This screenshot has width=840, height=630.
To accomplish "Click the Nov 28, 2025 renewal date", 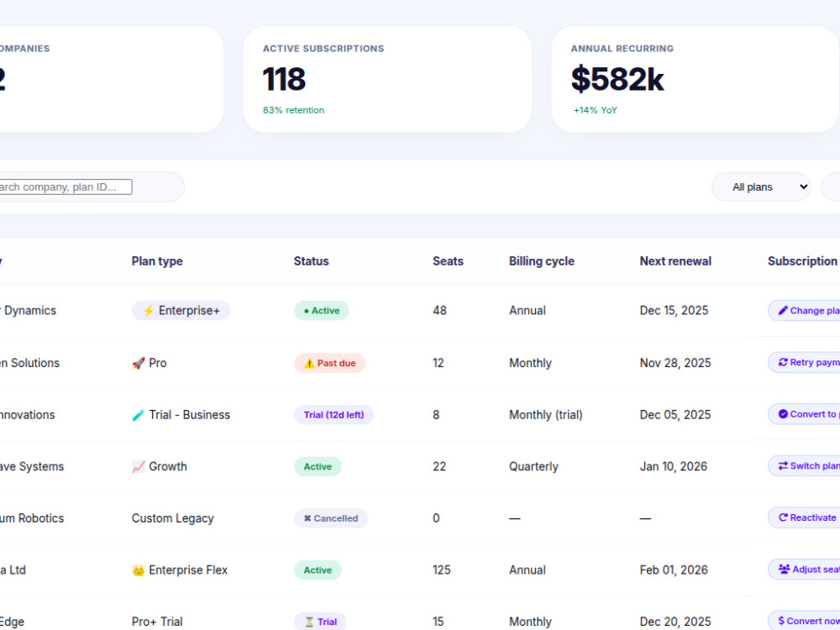I will pos(675,363).
